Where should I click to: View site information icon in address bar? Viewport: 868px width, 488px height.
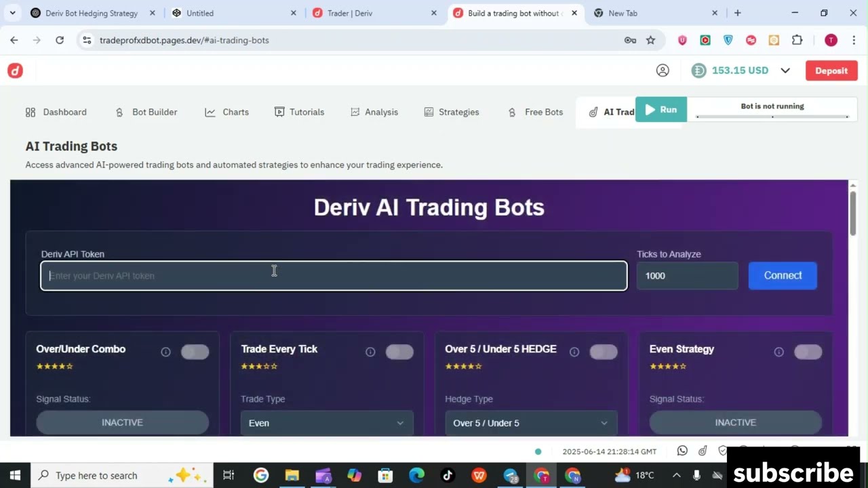coord(87,40)
